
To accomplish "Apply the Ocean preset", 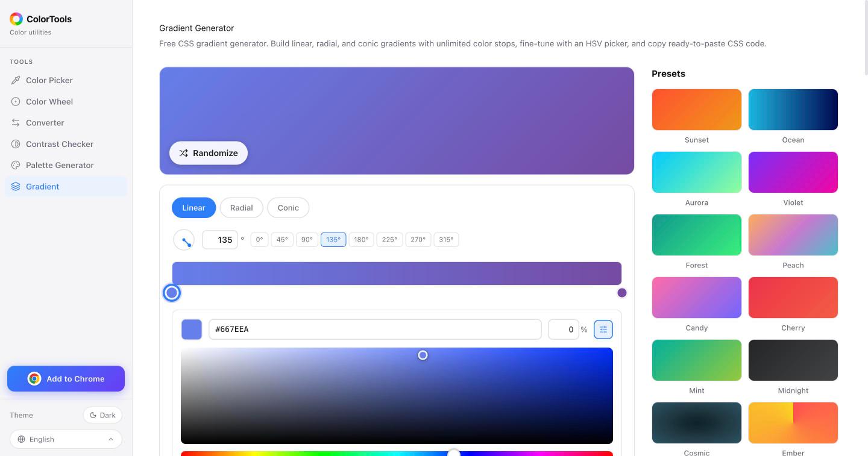I will click(x=793, y=110).
